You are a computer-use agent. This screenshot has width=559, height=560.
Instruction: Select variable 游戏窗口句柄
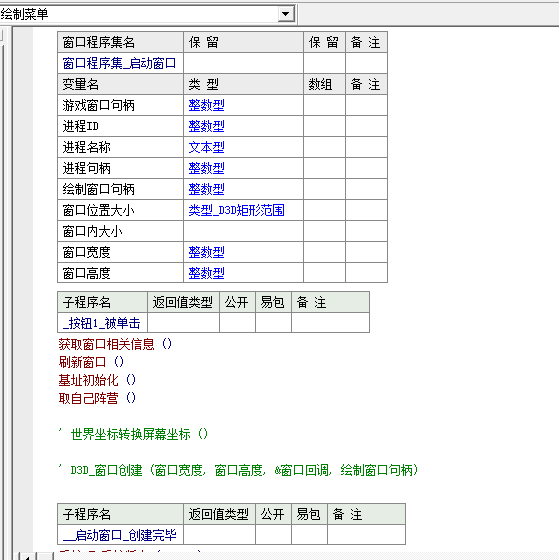pos(99,105)
